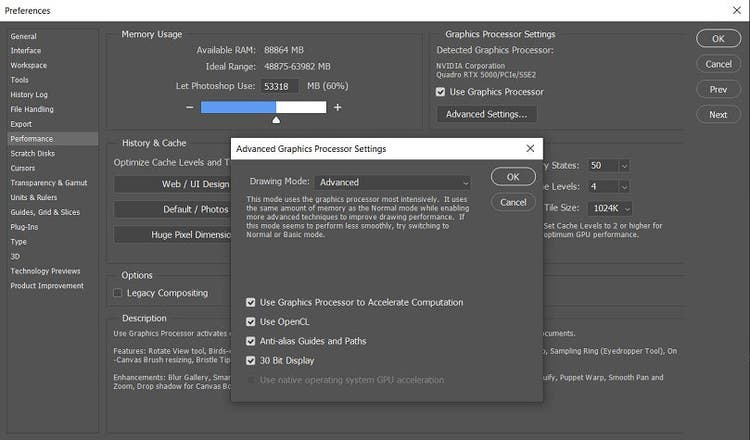Viewport: 750px width, 440px height.
Task: Toggle the 30 Bit Display checkbox
Action: (252, 360)
